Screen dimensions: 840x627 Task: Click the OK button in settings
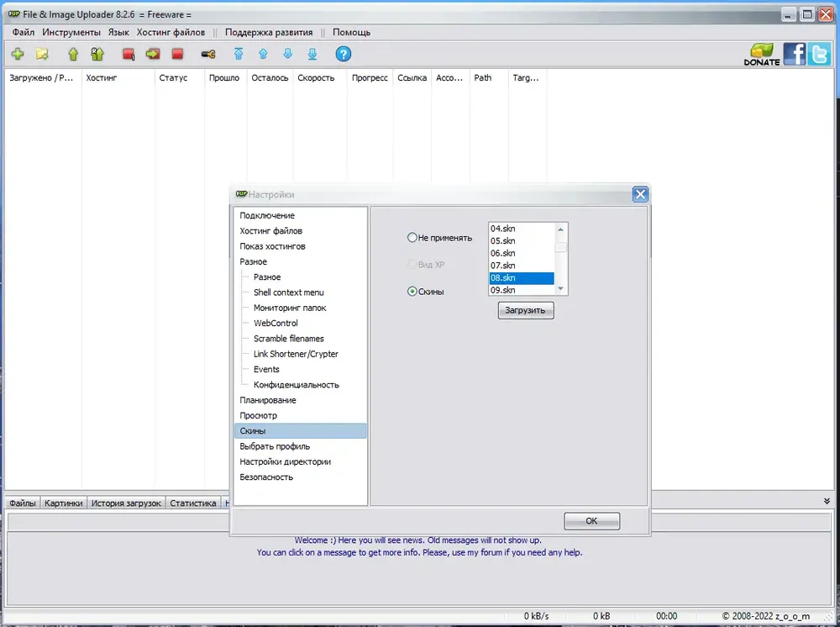(591, 521)
